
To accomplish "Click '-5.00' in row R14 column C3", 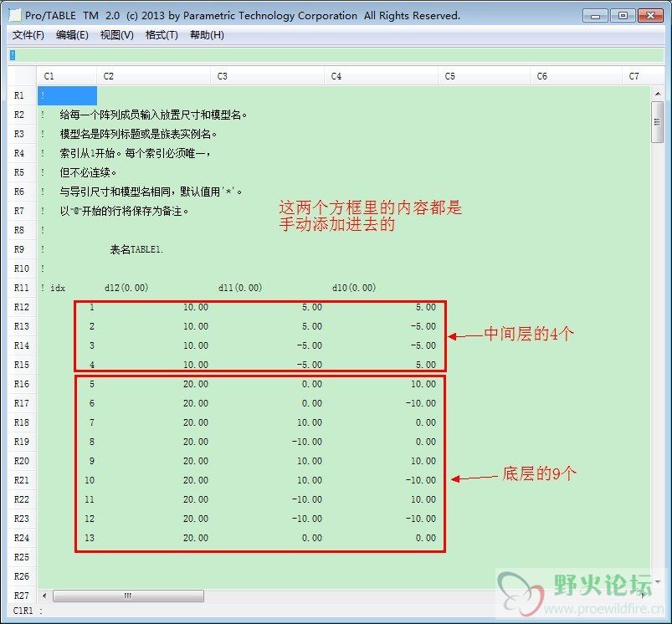I will click(x=309, y=345).
